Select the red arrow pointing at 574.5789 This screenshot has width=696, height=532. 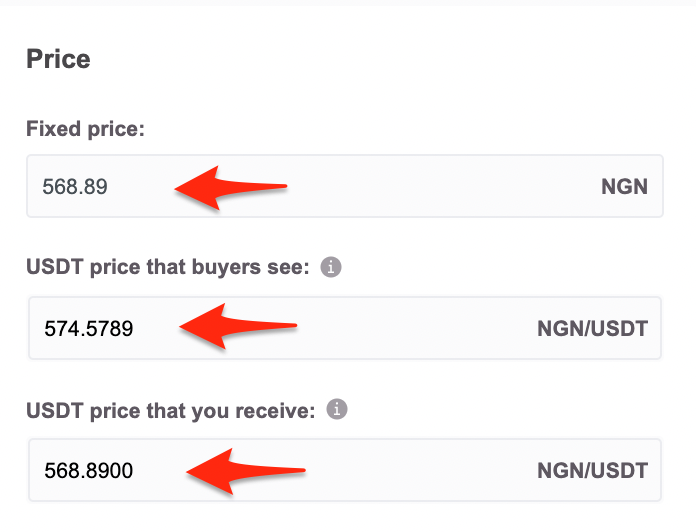point(238,327)
